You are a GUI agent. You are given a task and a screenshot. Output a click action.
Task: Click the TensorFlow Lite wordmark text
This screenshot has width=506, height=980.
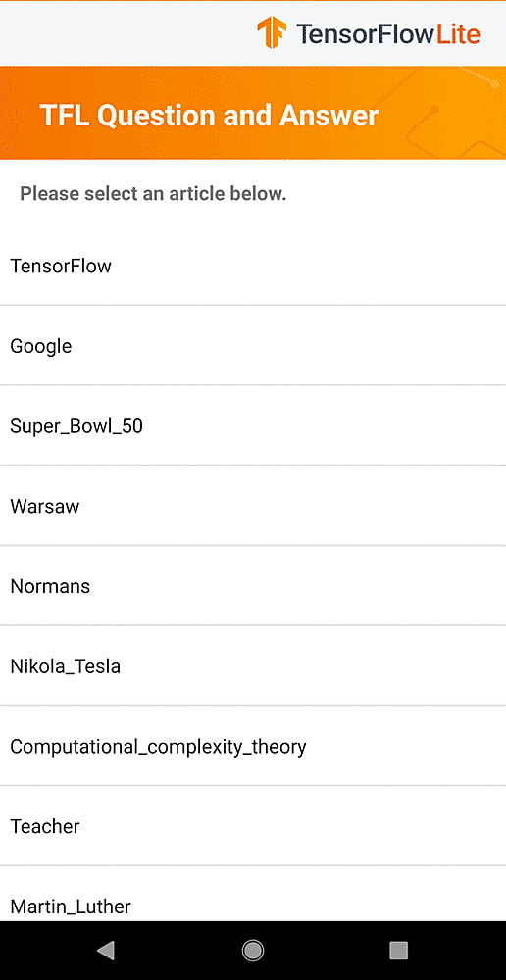click(x=387, y=33)
